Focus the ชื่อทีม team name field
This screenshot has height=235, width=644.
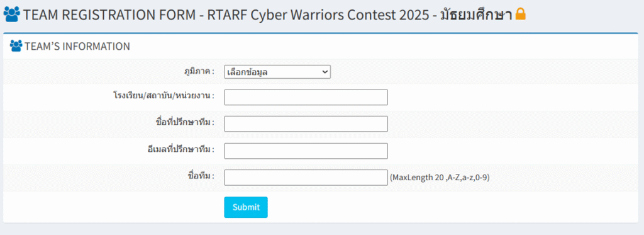point(306,178)
